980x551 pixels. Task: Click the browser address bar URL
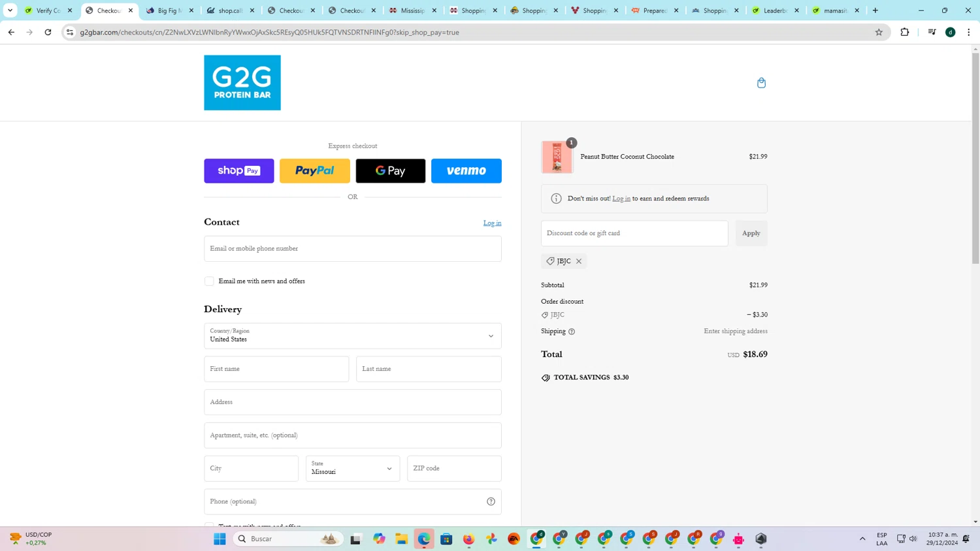pyautogui.click(x=269, y=32)
